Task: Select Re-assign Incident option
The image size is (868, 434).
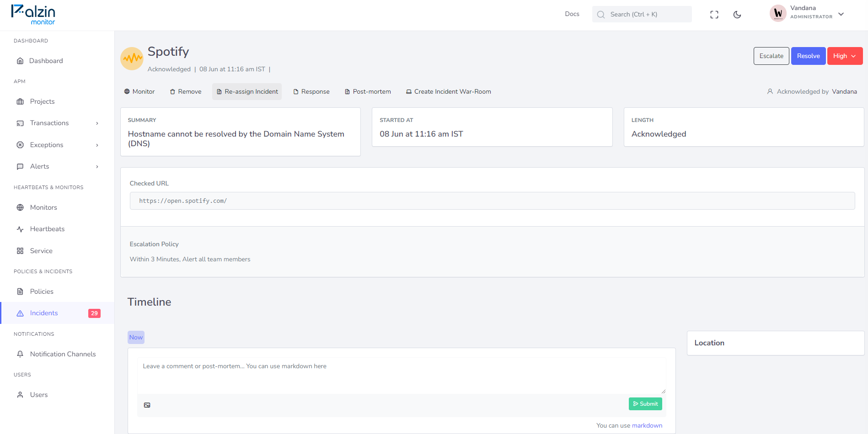Action: click(247, 91)
